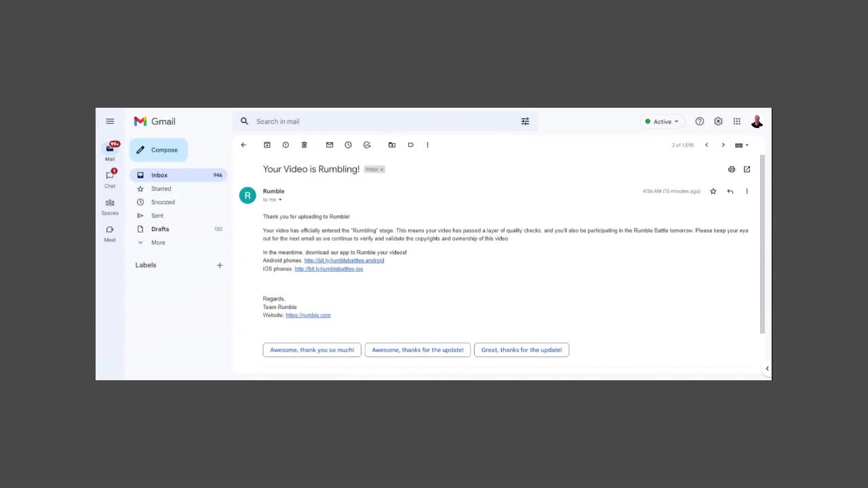Click the sender name Rumble

pyautogui.click(x=274, y=191)
